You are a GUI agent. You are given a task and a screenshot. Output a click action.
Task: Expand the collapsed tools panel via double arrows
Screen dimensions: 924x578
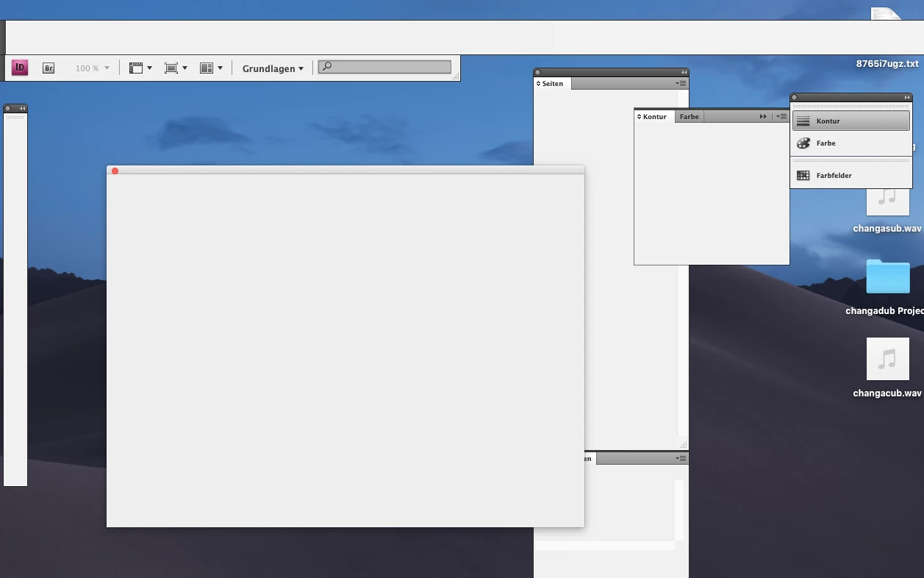click(22, 108)
